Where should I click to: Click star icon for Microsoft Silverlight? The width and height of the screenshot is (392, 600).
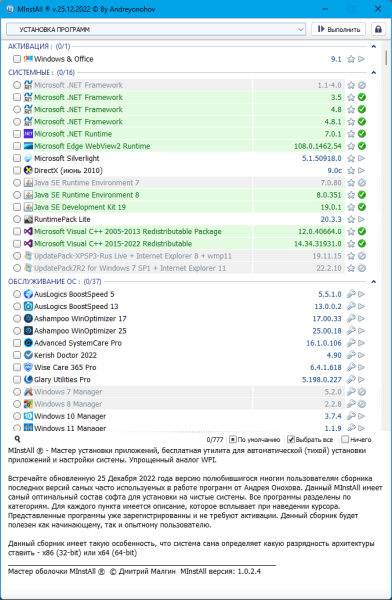pyautogui.click(x=351, y=158)
